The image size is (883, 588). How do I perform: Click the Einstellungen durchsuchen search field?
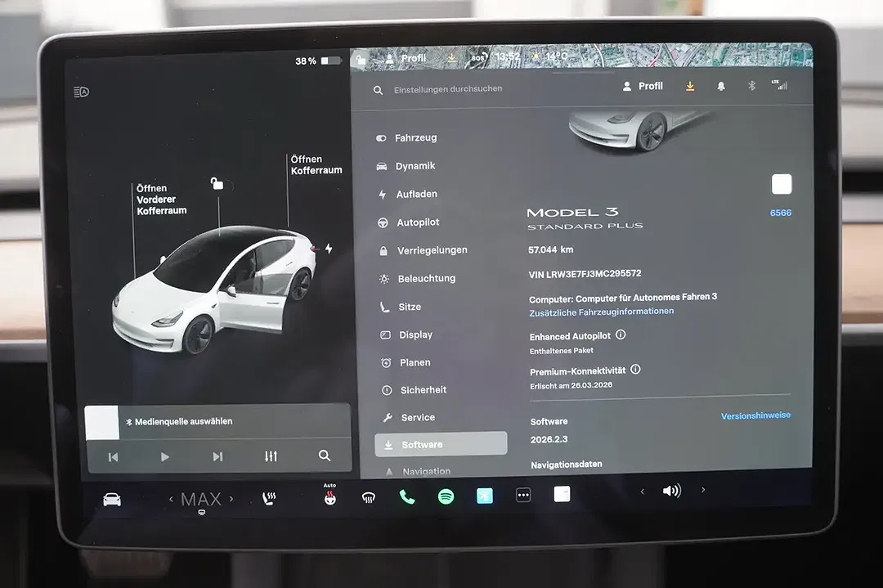point(448,89)
